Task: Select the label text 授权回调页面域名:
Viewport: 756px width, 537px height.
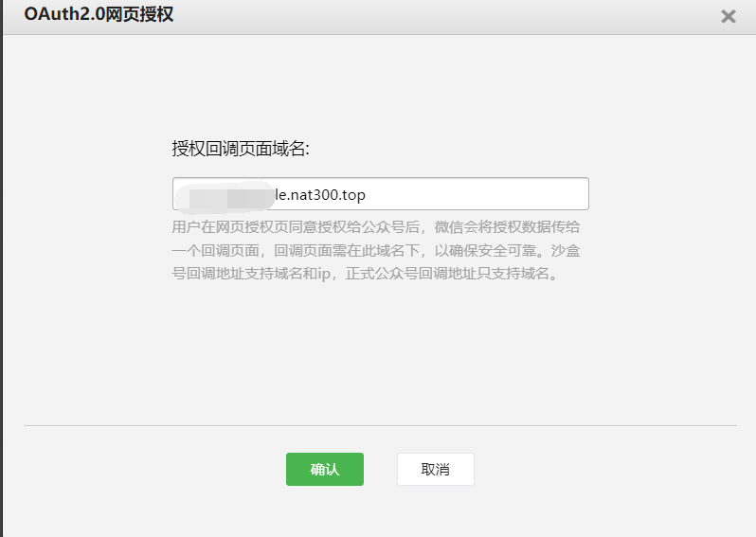Action: pos(241,149)
